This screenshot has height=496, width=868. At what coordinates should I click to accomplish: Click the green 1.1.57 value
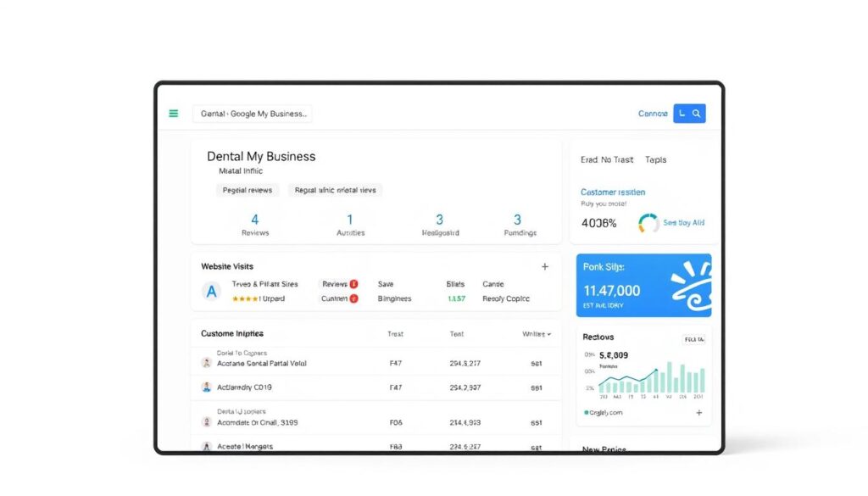point(456,298)
